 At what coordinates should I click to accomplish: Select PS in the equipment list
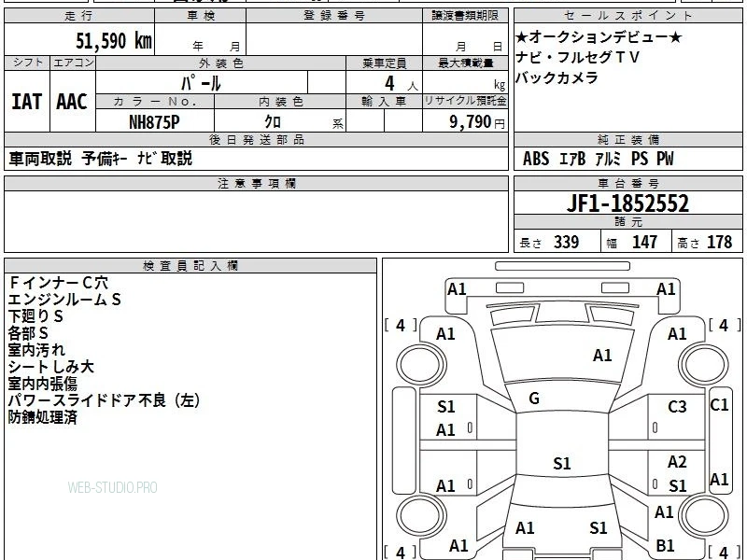tap(640, 159)
